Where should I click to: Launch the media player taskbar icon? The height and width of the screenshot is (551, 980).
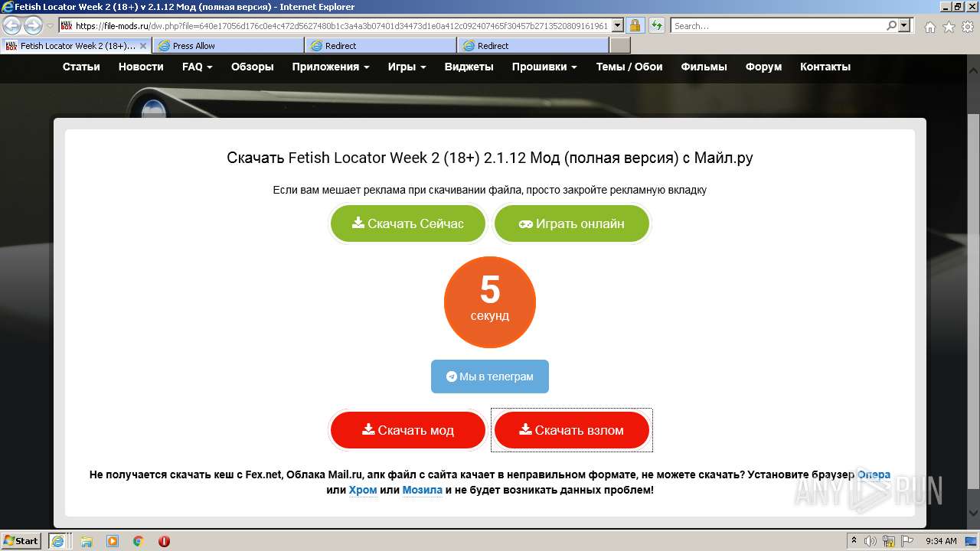pyautogui.click(x=113, y=541)
